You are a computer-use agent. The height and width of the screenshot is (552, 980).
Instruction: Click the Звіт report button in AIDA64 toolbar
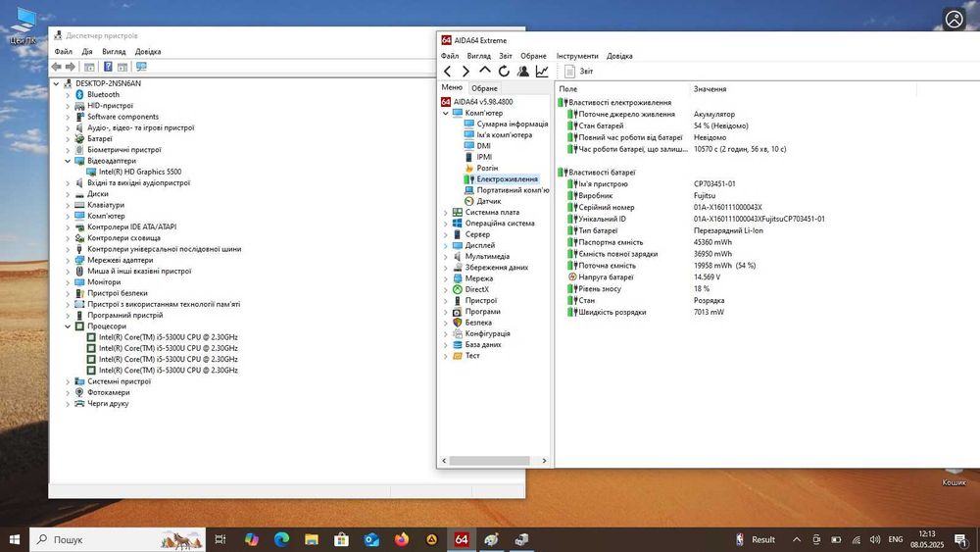579,72
